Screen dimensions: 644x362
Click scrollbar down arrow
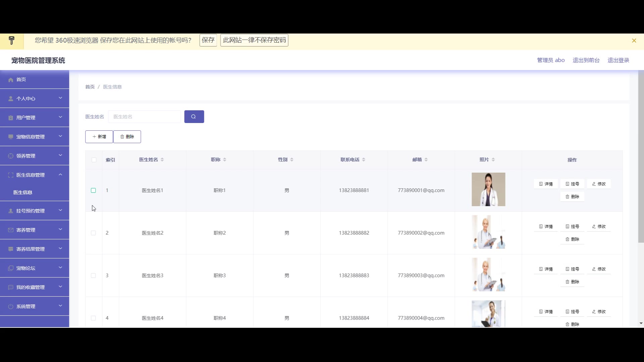[641, 323]
